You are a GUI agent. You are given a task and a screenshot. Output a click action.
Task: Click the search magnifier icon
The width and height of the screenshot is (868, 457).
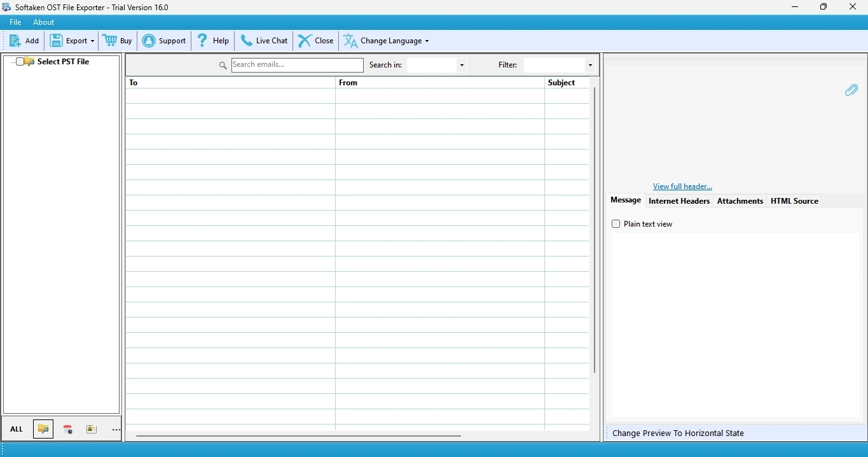click(x=223, y=66)
